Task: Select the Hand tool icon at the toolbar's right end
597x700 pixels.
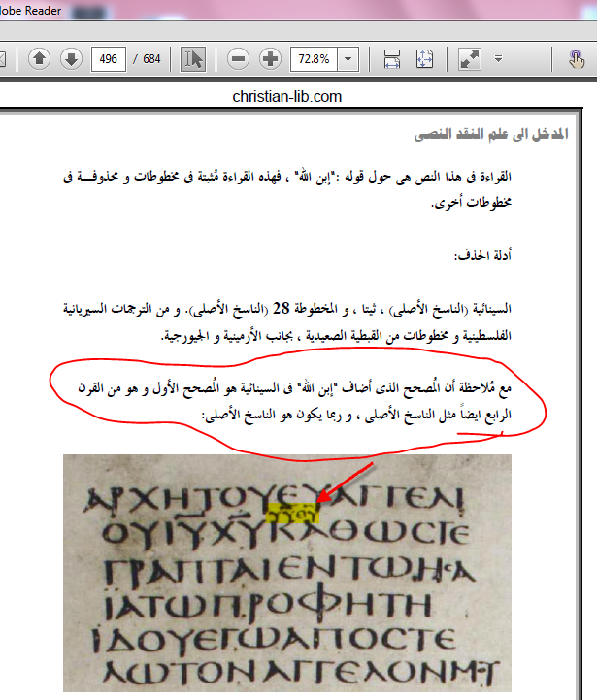Action: [x=576, y=59]
